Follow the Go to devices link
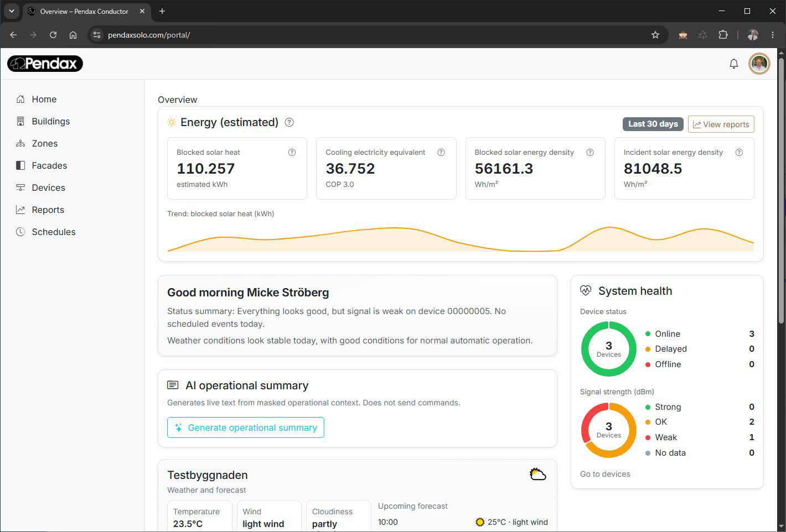This screenshot has width=786, height=532. [x=605, y=474]
